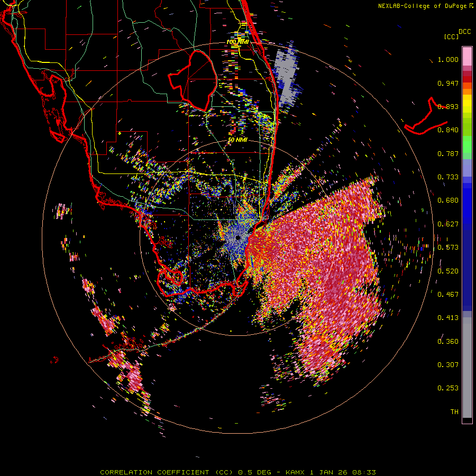Viewport: 476px width, 476px height.
Task: Click the 0.573 legend value
Action: (x=448, y=248)
